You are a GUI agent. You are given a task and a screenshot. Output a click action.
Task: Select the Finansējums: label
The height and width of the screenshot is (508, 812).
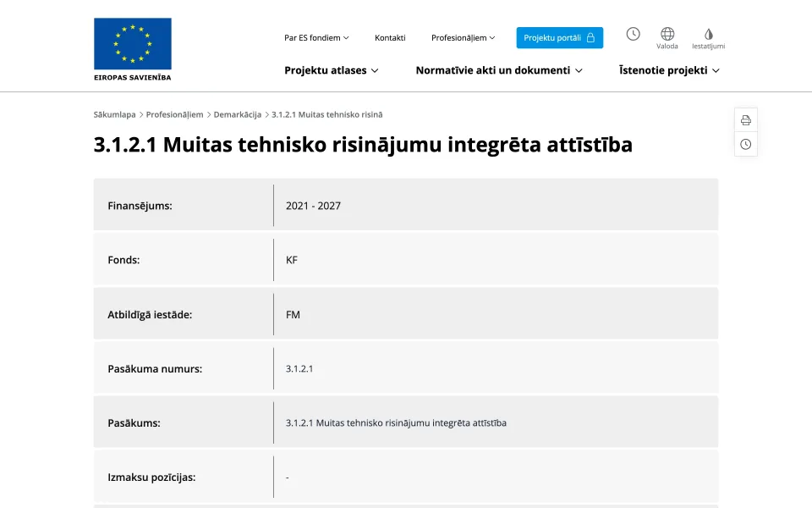coord(140,206)
